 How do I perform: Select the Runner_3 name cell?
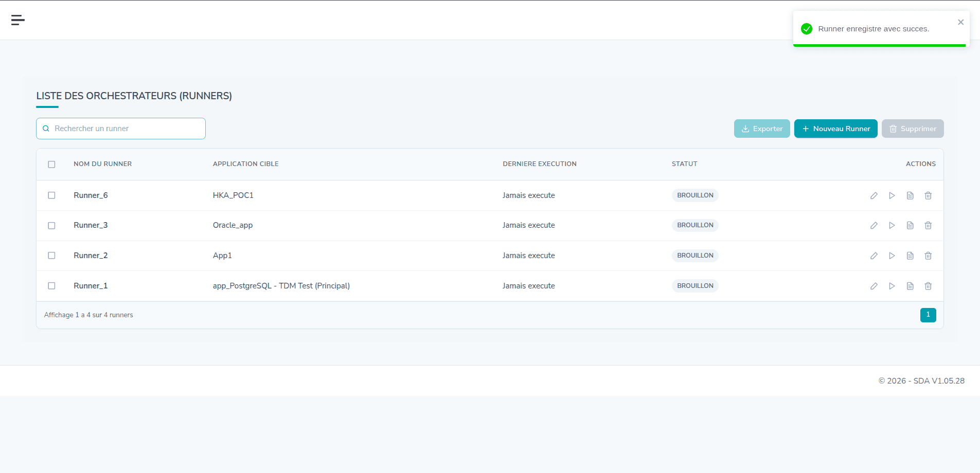coord(91,225)
